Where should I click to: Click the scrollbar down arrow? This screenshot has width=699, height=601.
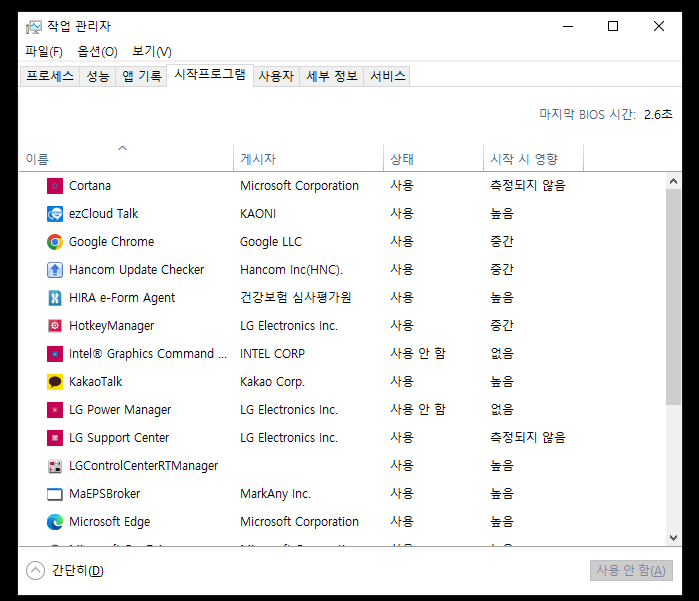click(x=673, y=538)
